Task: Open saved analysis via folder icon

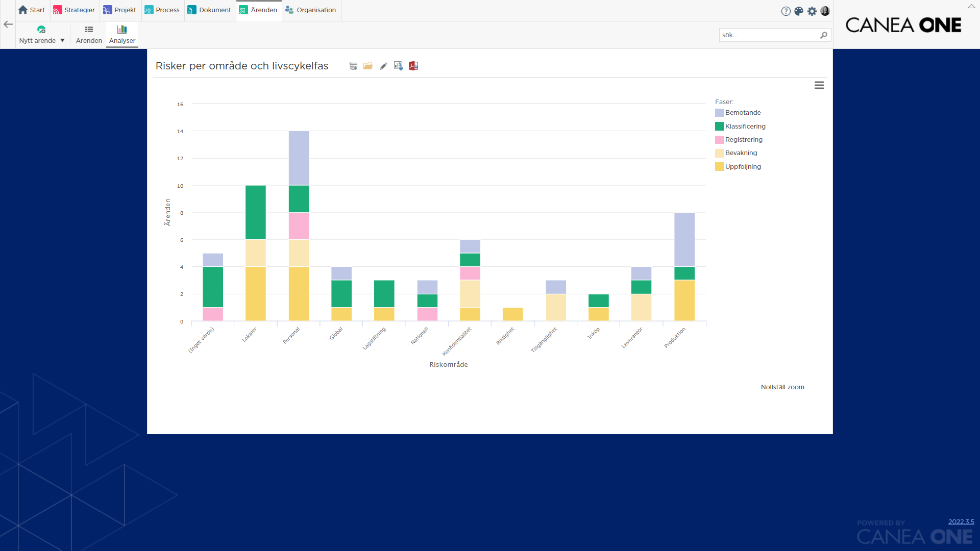Action: (x=368, y=66)
